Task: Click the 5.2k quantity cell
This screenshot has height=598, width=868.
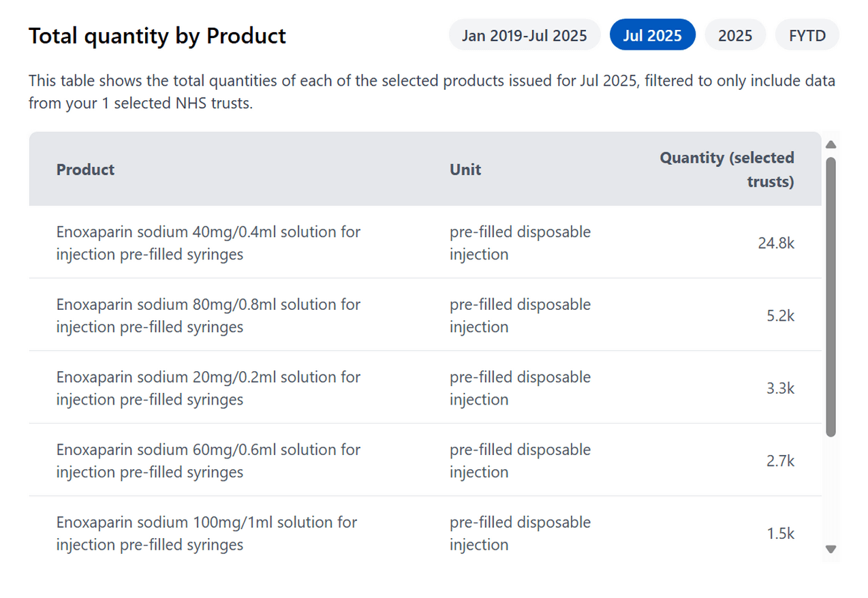Action: pos(781,315)
